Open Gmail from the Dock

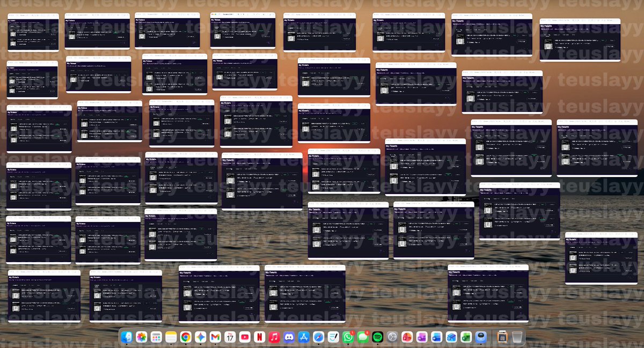point(215,337)
